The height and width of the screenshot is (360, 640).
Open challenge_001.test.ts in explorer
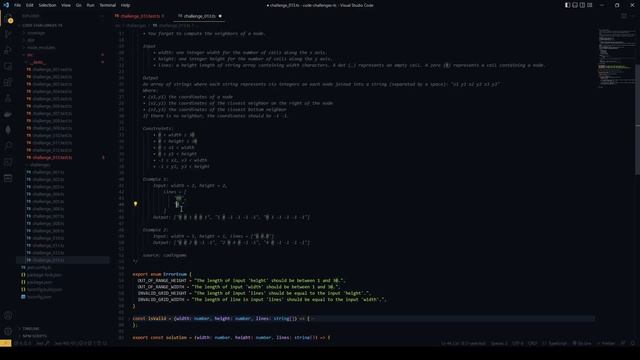(x=52, y=70)
